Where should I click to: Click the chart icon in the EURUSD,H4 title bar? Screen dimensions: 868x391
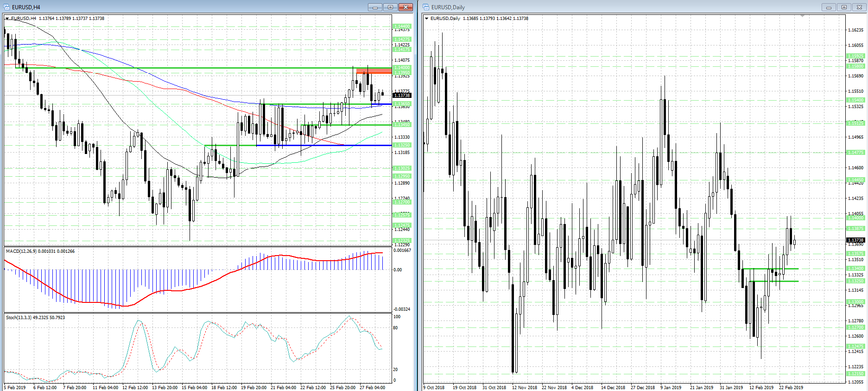[6, 7]
